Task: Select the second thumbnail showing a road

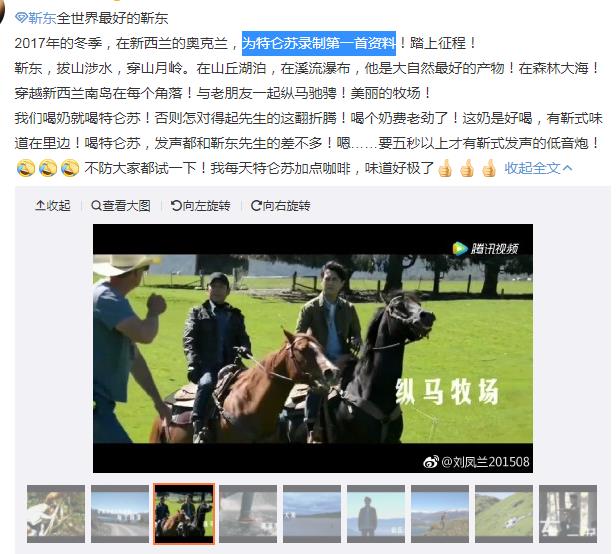Action: pyautogui.click(x=120, y=514)
